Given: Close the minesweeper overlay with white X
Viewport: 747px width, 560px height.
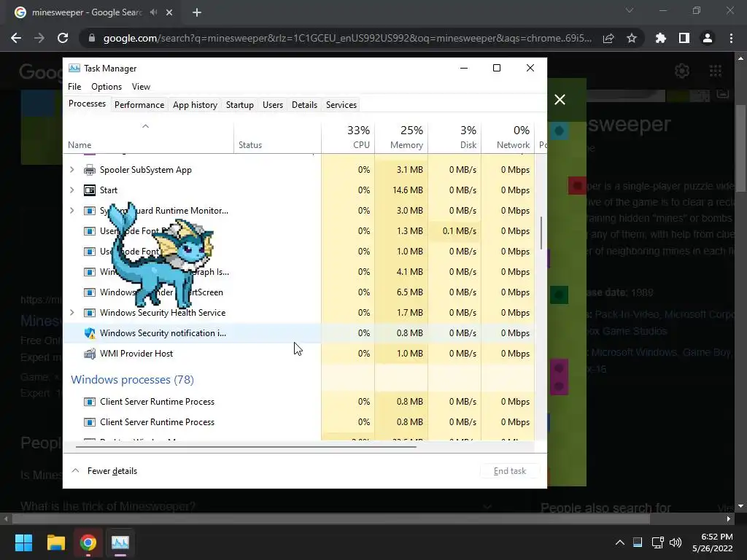Looking at the screenshot, I should [560, 99].
